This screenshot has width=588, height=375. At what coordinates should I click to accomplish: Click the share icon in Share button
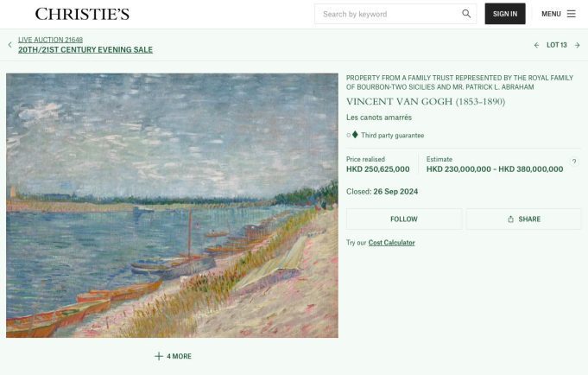[x=510, y=219]
